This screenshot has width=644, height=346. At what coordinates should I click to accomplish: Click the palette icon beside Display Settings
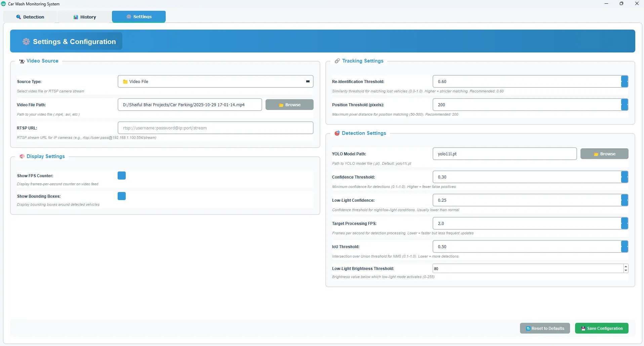pyautogui.click(x=22, y=156)
